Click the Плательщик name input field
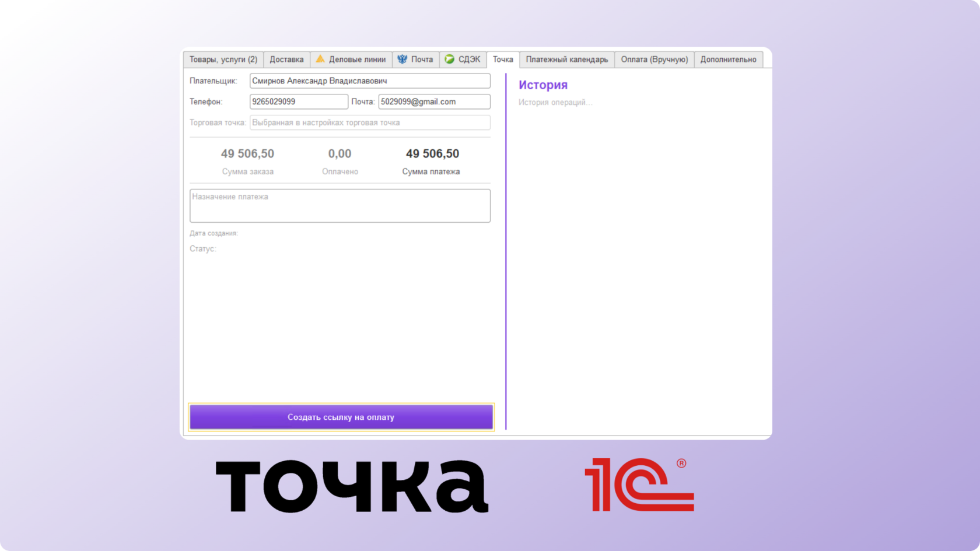This screenshot has width=980, height=551. [x=370, y=81]
